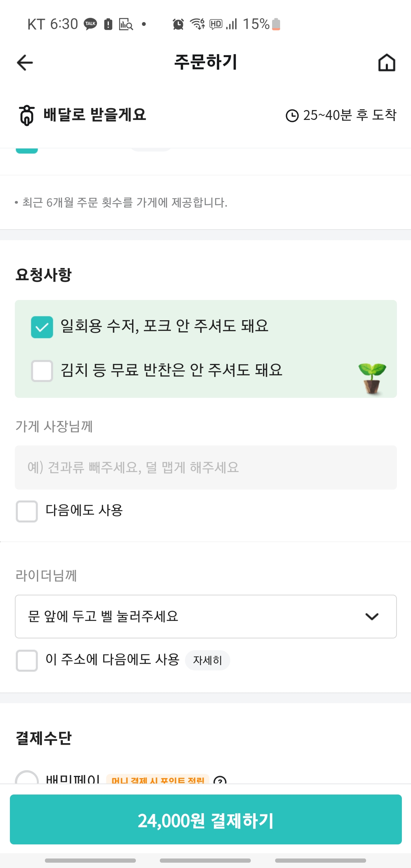The image size is (411, 868).
Task: Uncheck the disposable spoon and fork option
Action: point(42,327)
